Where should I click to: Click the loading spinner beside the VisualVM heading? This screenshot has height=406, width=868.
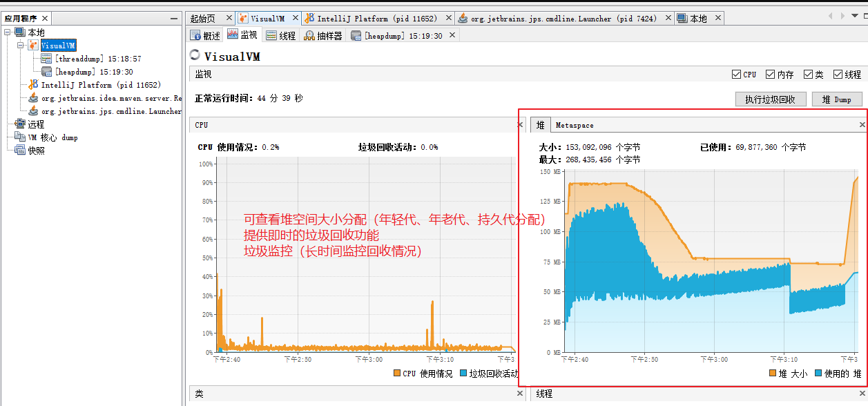pos(195,55)
